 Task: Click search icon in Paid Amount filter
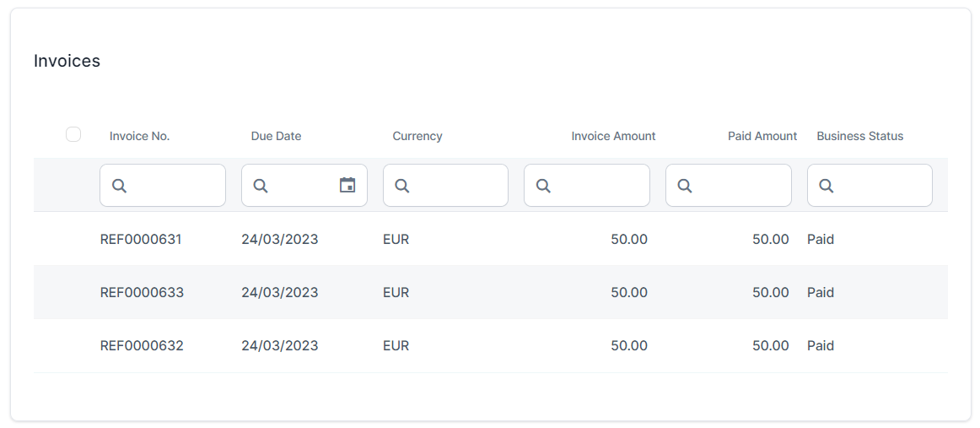[685, 186]
